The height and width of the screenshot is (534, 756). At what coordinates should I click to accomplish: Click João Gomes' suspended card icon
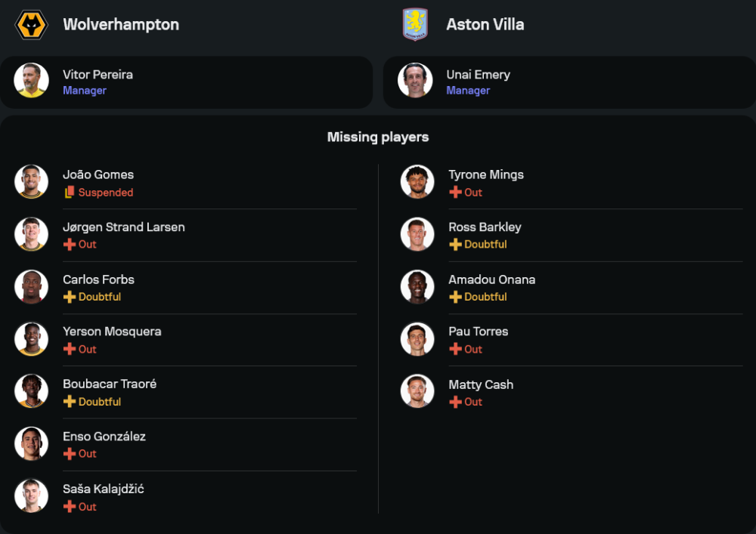coord(70,192)
